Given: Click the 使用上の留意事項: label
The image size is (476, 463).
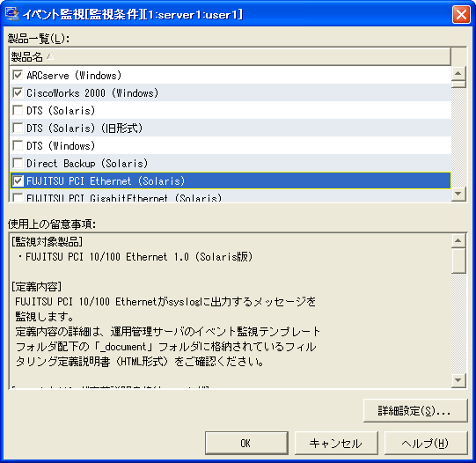Looking at the screenshot, I should [52, 224].
